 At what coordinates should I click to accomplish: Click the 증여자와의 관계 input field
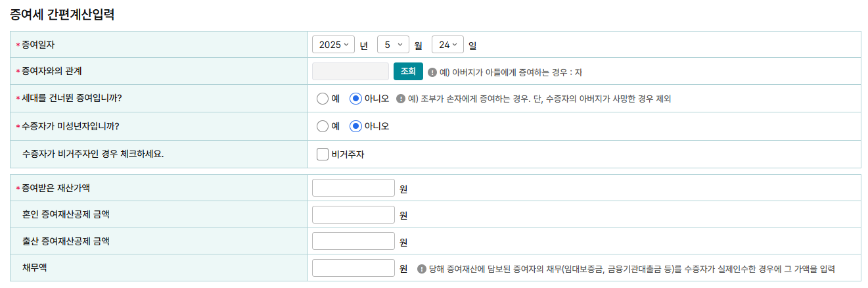coord(351,71)
